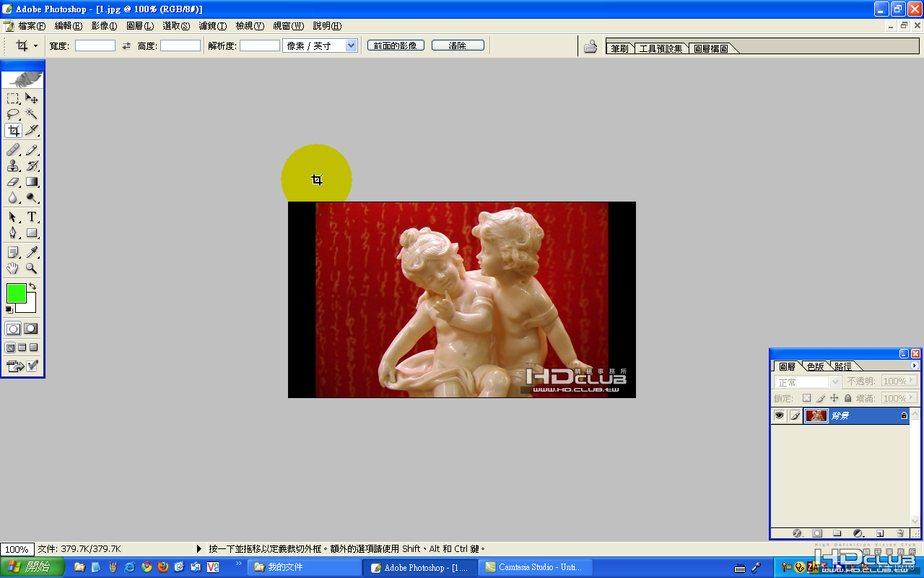Screen dimensions: 924x578
Task: Open the 正常 blend mode dropdown
Action: pos(808,382)
